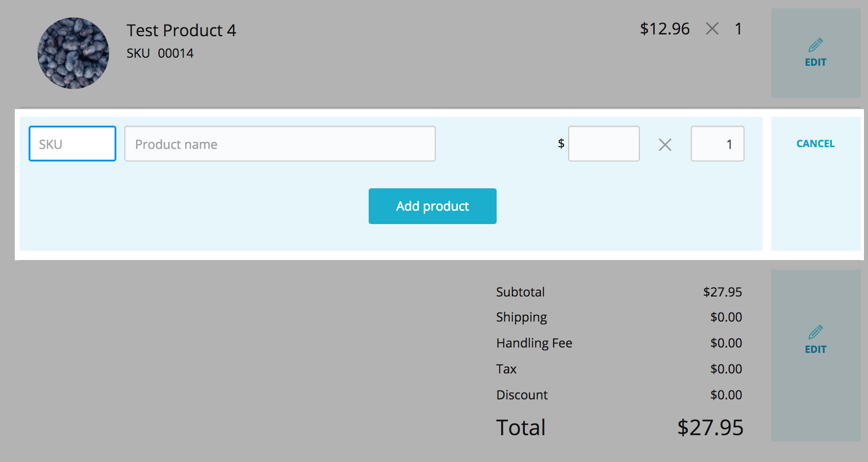The width and height of the screenshot is (868, 462).
Task: Select the Handling Fee label
Action: point(534,343)
